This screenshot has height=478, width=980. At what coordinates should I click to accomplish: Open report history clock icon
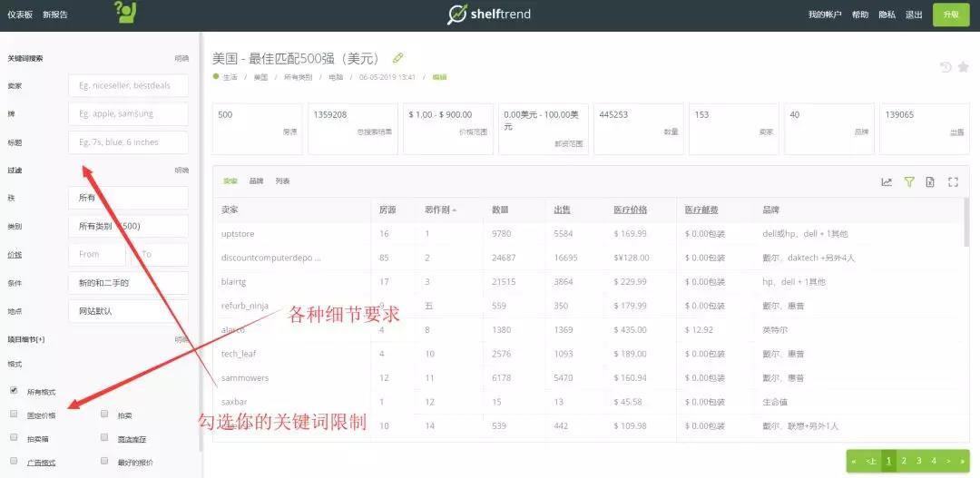(x=946, y=67)
